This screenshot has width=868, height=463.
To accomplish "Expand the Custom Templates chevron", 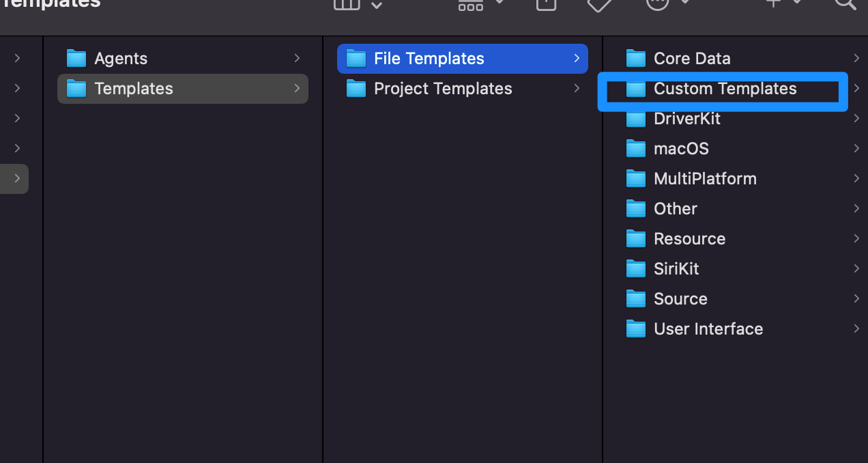I will [856, 89].
